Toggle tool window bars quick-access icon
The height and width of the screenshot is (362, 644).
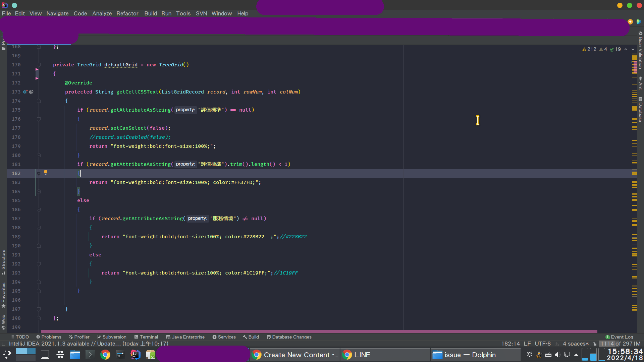[4, 344]
